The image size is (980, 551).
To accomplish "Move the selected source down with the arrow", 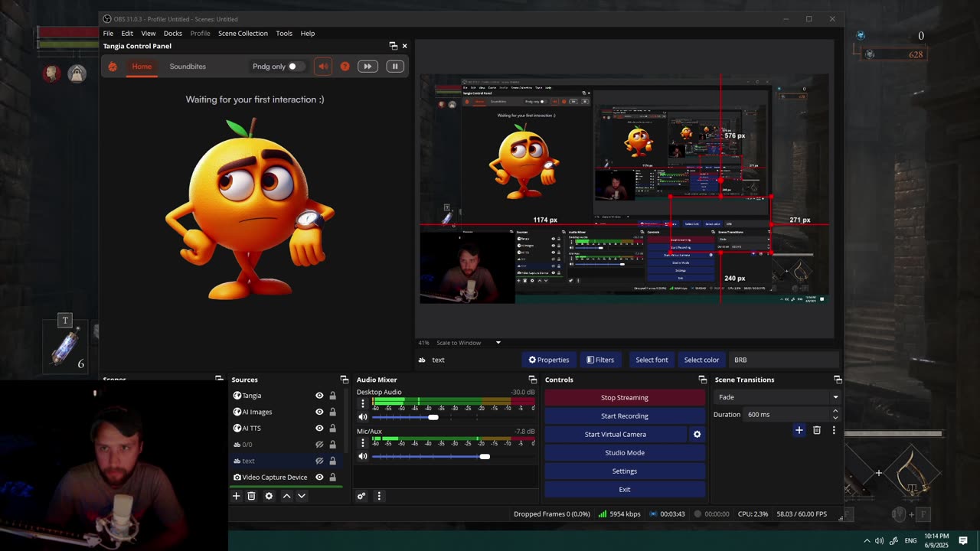I will point(302,496).
